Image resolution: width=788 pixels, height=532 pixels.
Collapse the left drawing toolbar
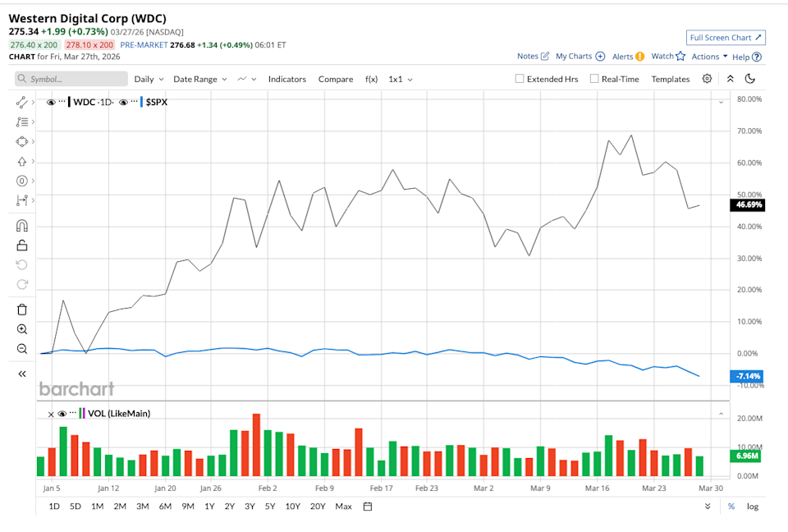click(x=22, y=374)
